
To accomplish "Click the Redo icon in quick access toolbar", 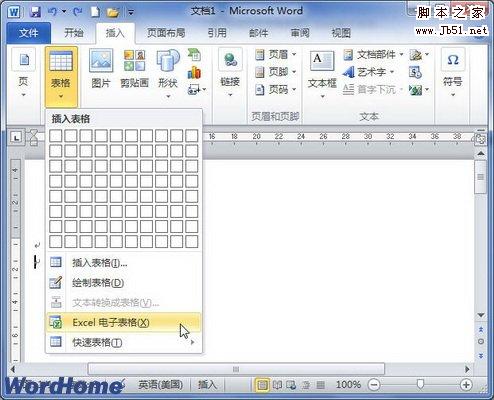I will click(78, 12).
